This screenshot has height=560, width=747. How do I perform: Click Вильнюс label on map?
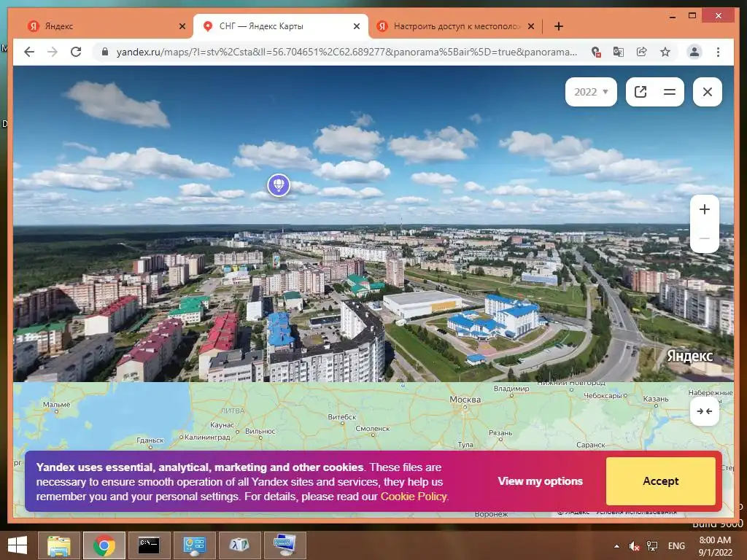(x=260, y=431)
